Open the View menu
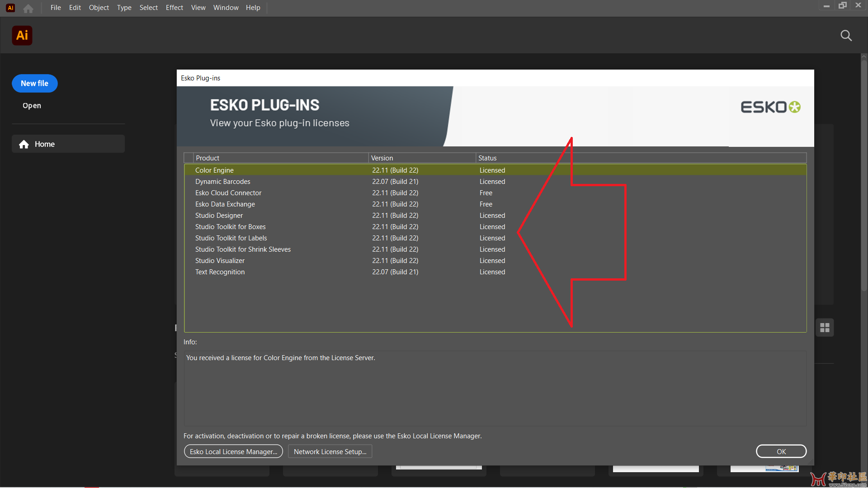The image size is (868, 488). [x=198, y=8]
